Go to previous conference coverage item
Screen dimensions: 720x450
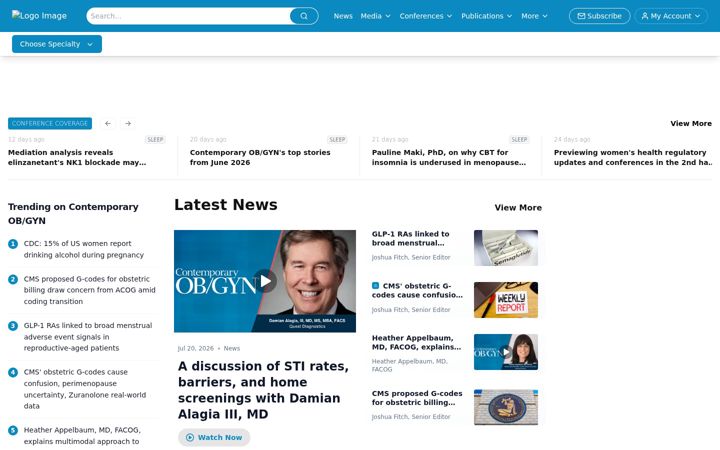click(108, 124)
